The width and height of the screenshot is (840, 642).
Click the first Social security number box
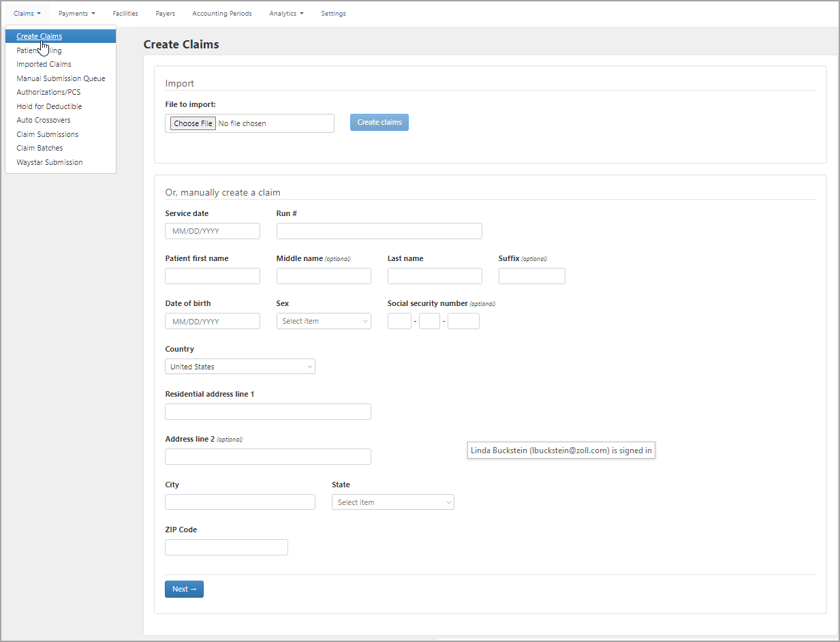click(x=399, y=321)
